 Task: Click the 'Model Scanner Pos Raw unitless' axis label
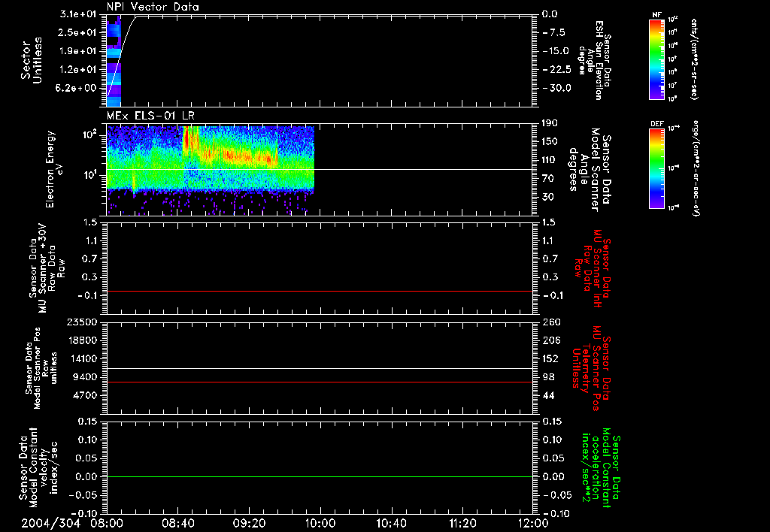point(42,368)
